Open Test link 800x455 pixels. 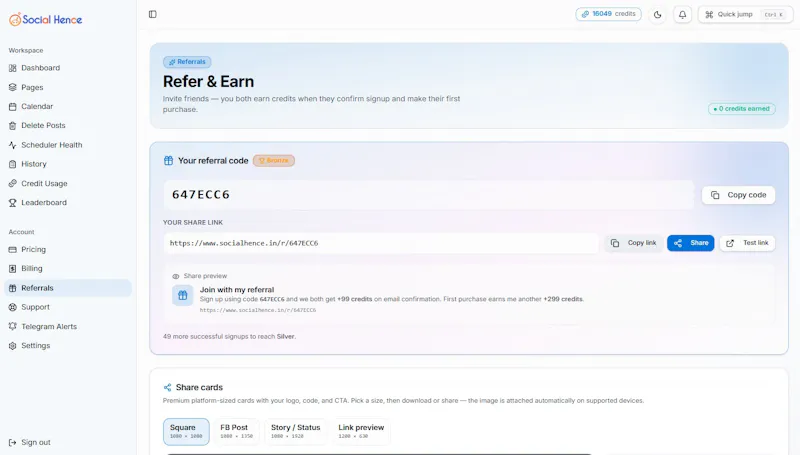pyautogui.click(x=747, y=243)
